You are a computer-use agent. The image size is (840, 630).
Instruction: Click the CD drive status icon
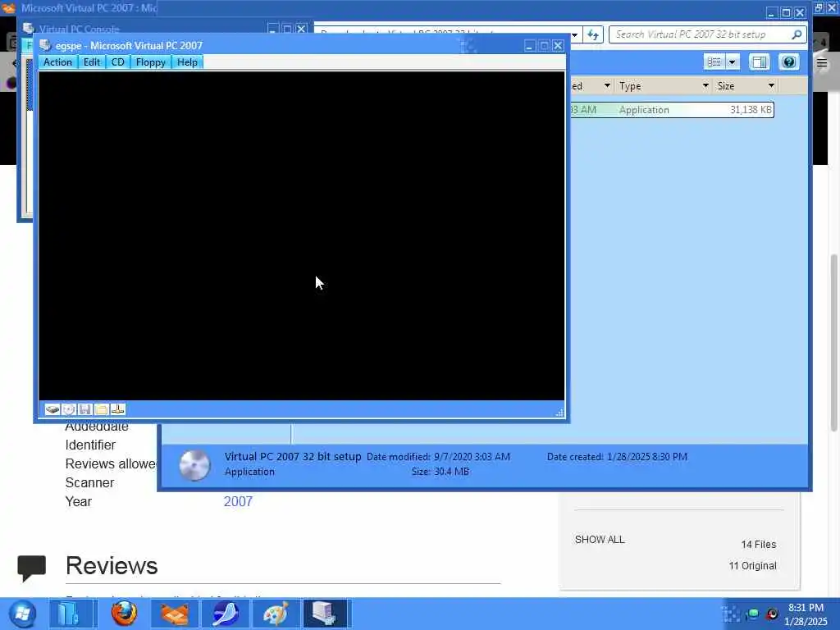(x=69, y=410)
